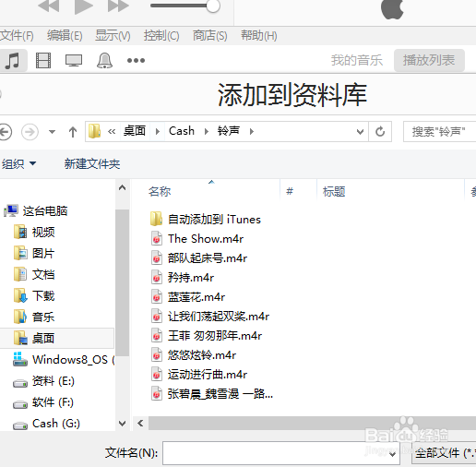The image size is (476, 467).
Task: Select Windows8_OS drive in navigation tree
Action: [64, 359]
